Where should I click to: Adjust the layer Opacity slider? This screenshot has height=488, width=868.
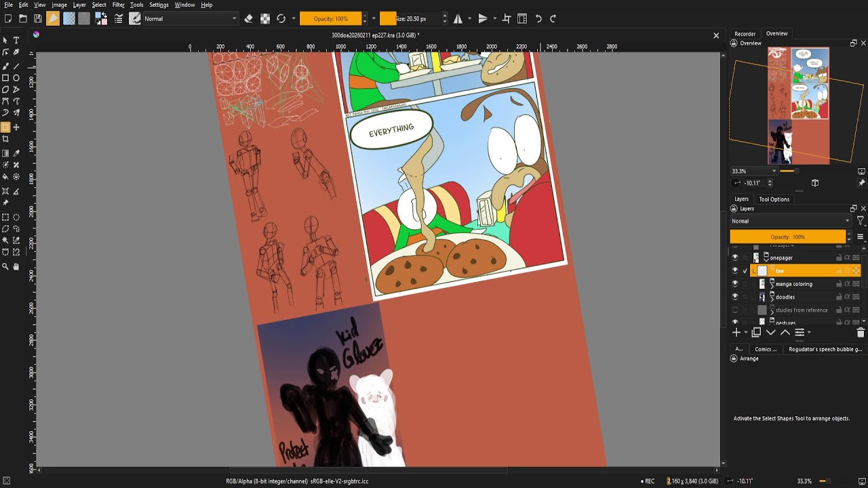[x=788, y=237]
